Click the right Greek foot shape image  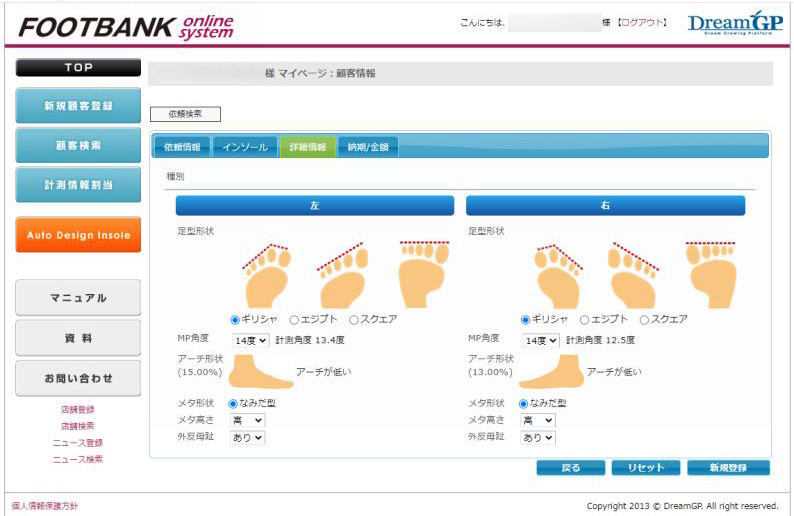[556, 275]
